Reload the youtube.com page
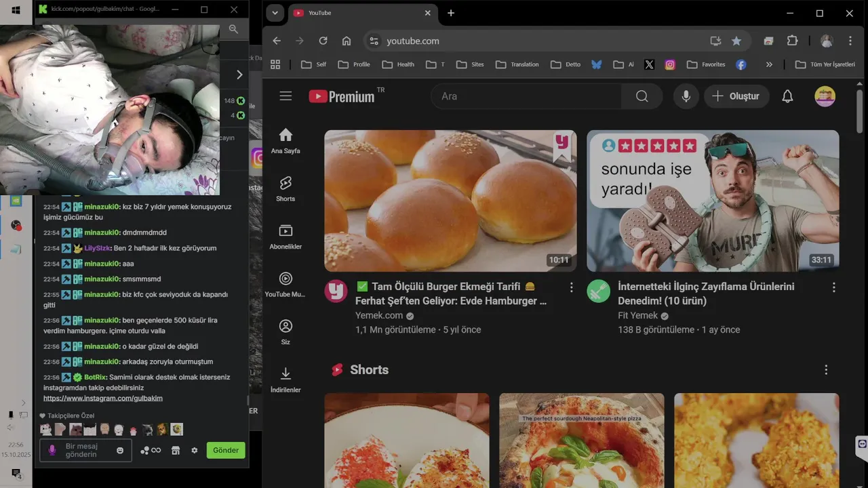This screenshot has width=868, height=488. tap(323, 41)
